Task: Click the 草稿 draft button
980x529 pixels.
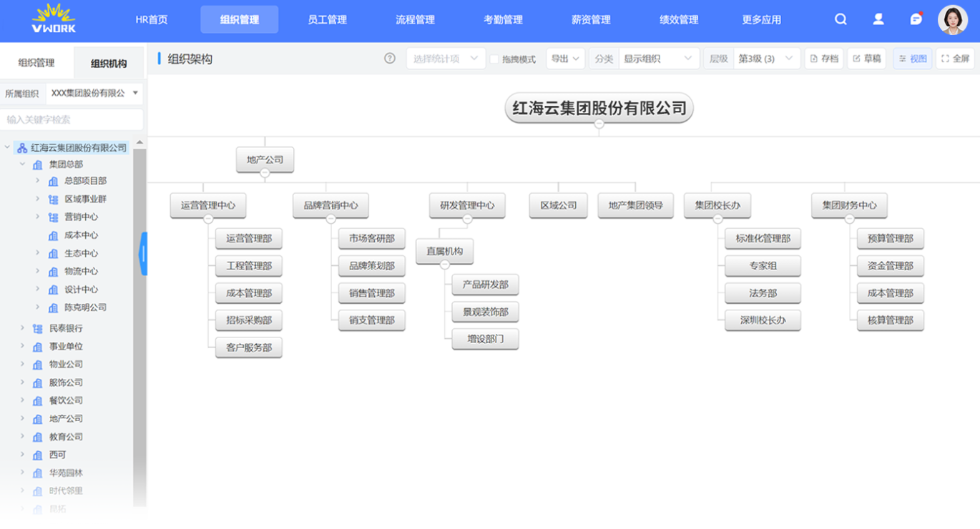Action: [866, 59]
